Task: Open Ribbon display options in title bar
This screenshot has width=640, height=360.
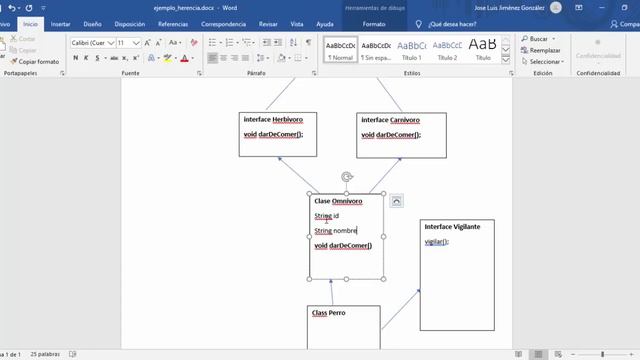Action: (x=579, y=8)
